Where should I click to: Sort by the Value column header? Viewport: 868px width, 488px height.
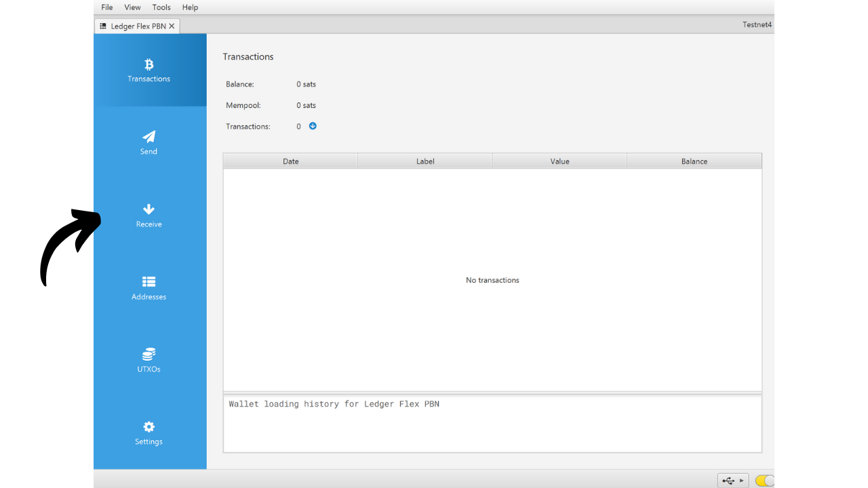(559, 161)
